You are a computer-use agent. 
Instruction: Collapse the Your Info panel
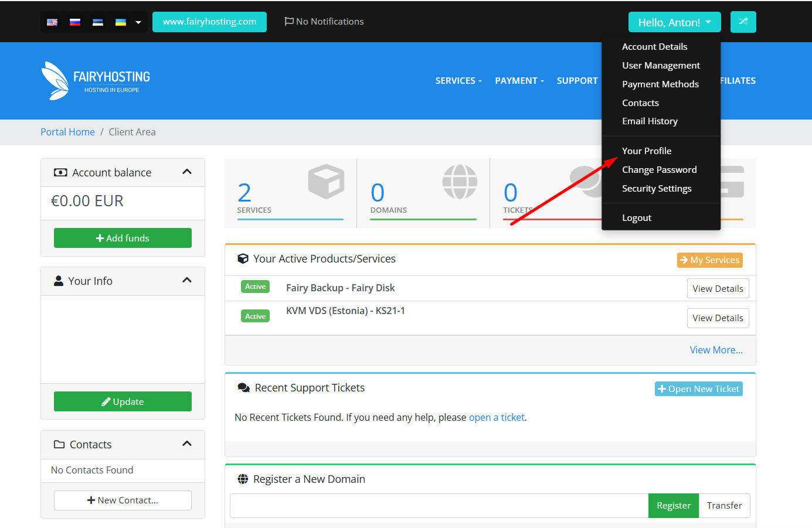coord(187,281)
